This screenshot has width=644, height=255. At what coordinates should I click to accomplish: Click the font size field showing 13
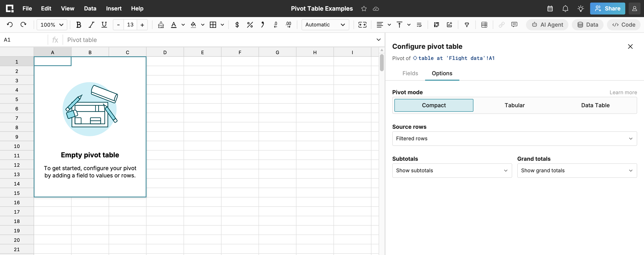[130, 25]
